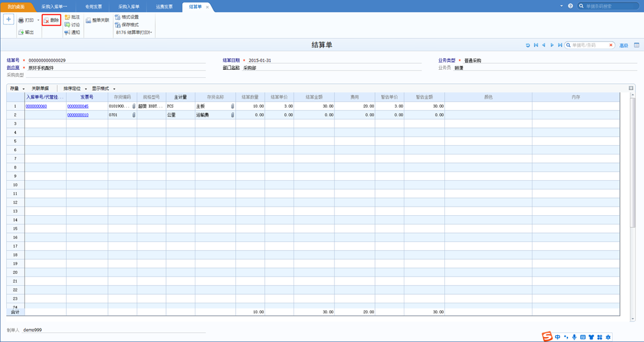Image resolution: width=644 pixels, height=342 pixels.
Task: Click the paperclip icon beside 运输费
Action: click(x=232, y=115)
